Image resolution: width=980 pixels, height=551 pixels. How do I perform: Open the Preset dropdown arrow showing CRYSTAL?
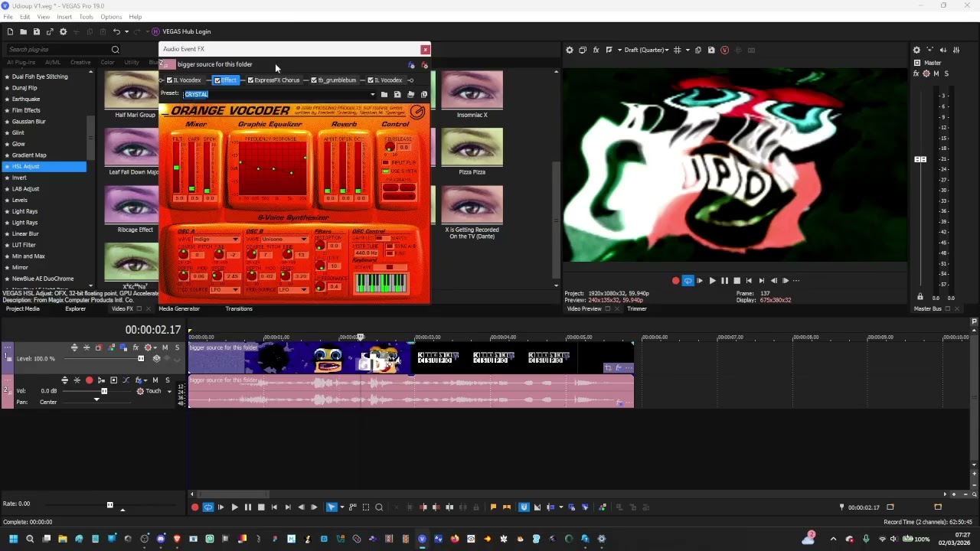373,94
